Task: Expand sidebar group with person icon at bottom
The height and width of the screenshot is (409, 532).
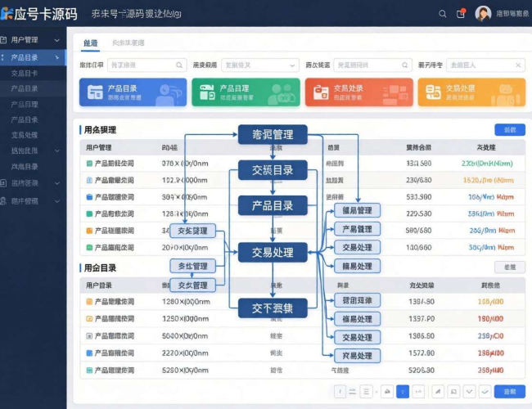Action: 57,201
